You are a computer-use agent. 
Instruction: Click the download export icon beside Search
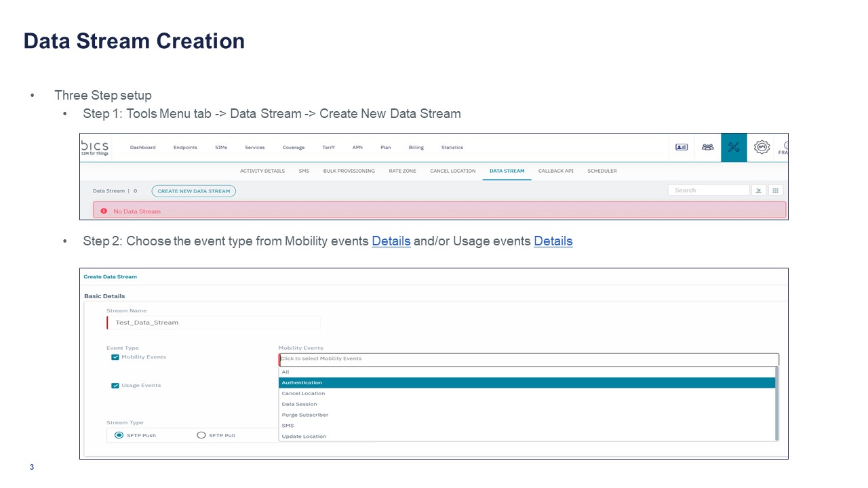(759, 190)
